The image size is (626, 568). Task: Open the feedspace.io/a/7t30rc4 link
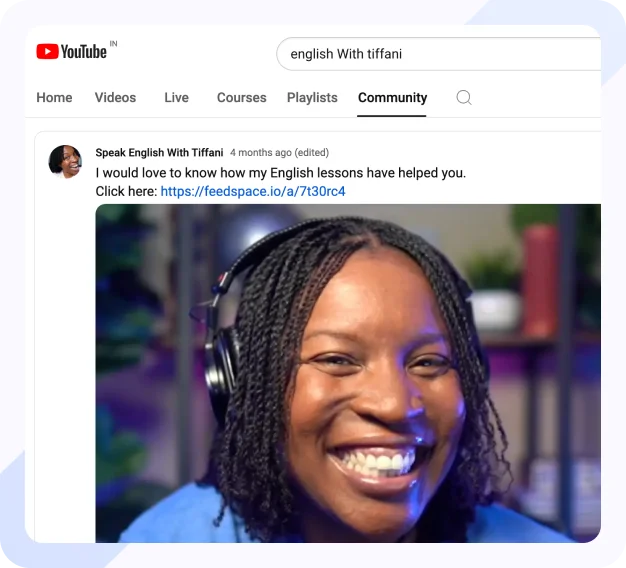pos(253,191)
